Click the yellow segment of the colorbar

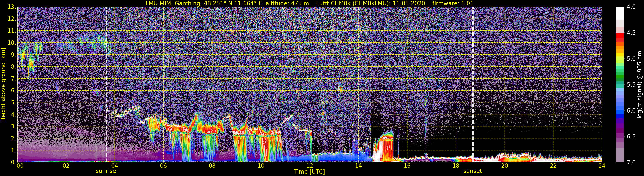point(620,55)
